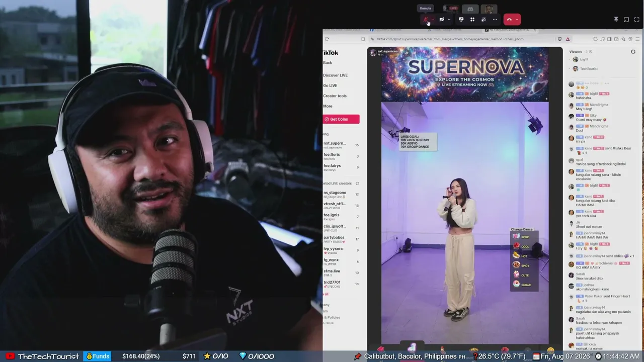Open the foe.fairys live channel
Image resolution: width=644 pixels, height=362 pixels.
[x=341, y=167]
